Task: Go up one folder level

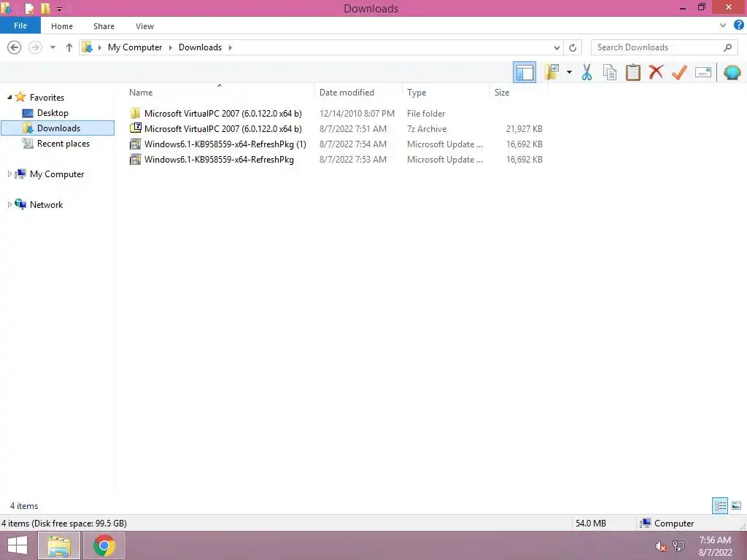Action: pyautogui.click(x=69, y=47)
